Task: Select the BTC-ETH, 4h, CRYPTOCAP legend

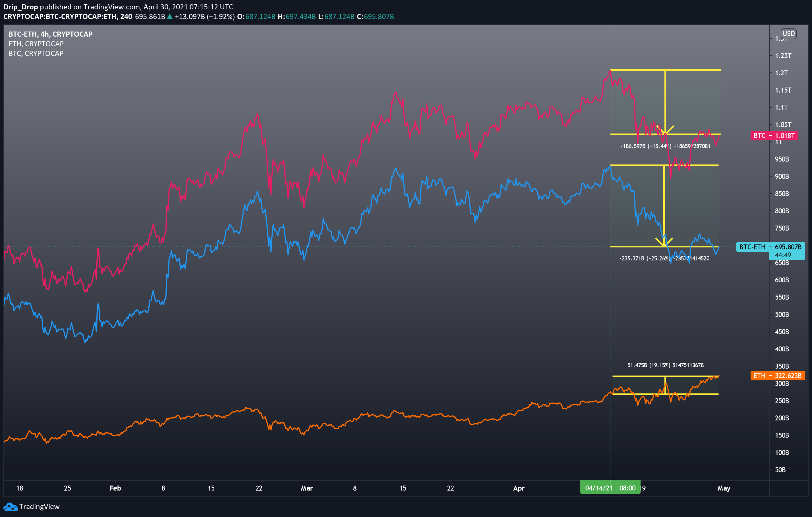Action: click(51, 34)
